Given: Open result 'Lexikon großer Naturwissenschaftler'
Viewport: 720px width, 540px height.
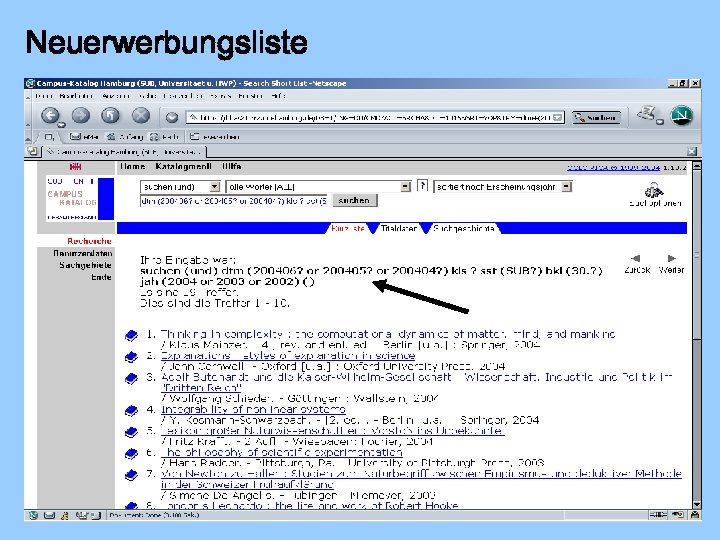Looking at the screenshot, I should [332, 431].
